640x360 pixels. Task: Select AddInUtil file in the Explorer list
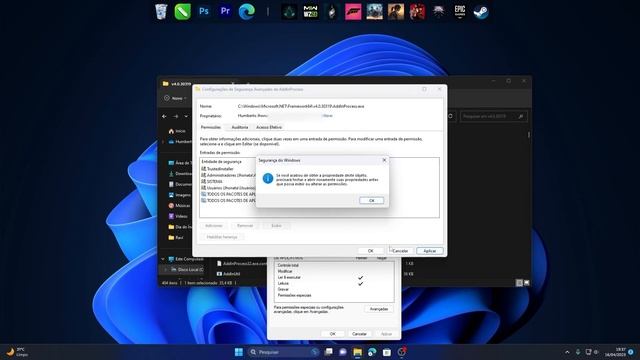(229, 274)
